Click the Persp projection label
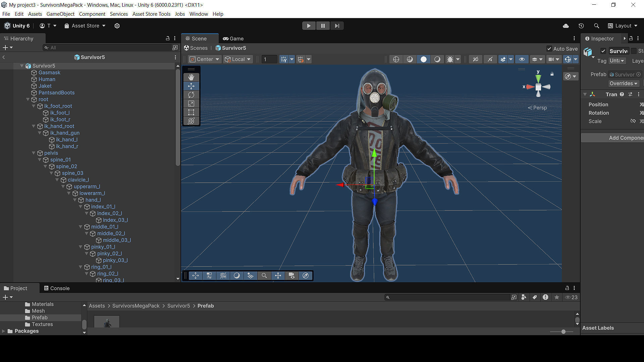Viewport: 644px width, 362px height. pos(537,108)
